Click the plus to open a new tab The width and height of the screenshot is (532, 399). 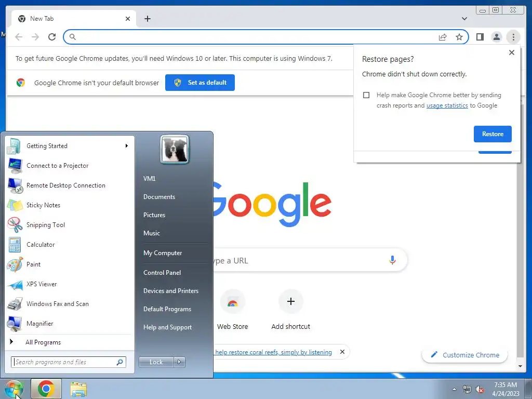148,19
